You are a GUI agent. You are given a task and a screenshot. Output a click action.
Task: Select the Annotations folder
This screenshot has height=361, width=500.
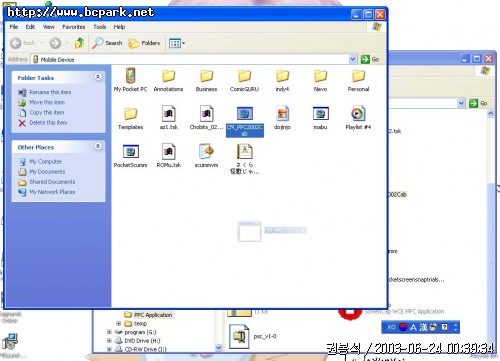coord(168,79)
